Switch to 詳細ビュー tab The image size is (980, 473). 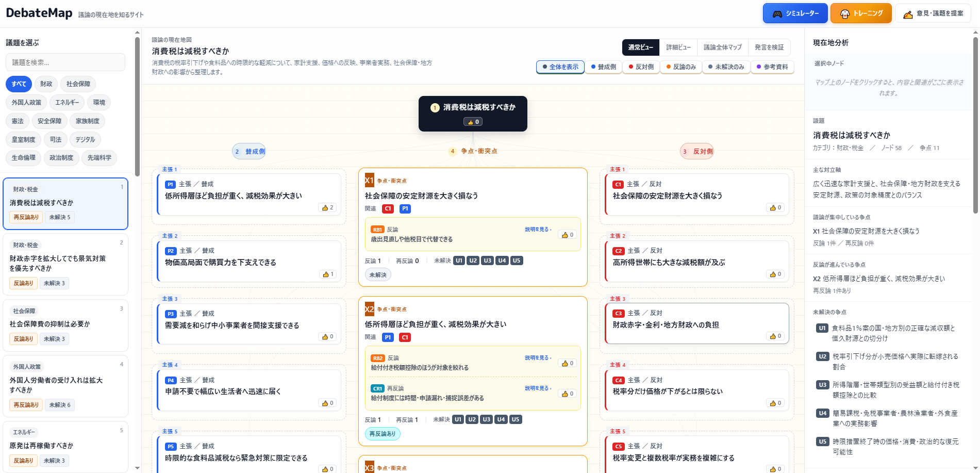click(678, 47)
